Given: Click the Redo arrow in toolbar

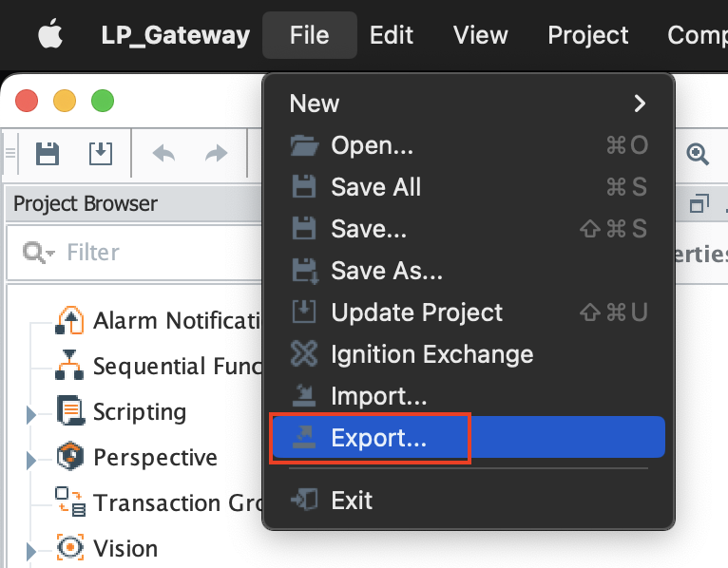Looking at the screenshot, I should click(x=217, y=154).
